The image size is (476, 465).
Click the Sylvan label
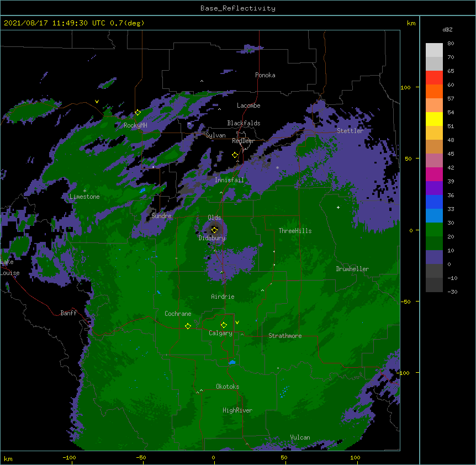coord(215,135)
